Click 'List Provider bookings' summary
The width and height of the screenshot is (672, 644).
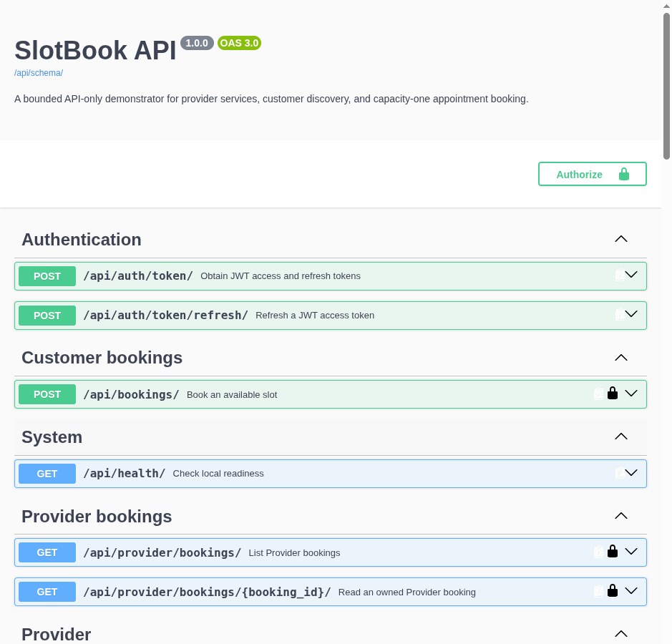coord(294,552)
